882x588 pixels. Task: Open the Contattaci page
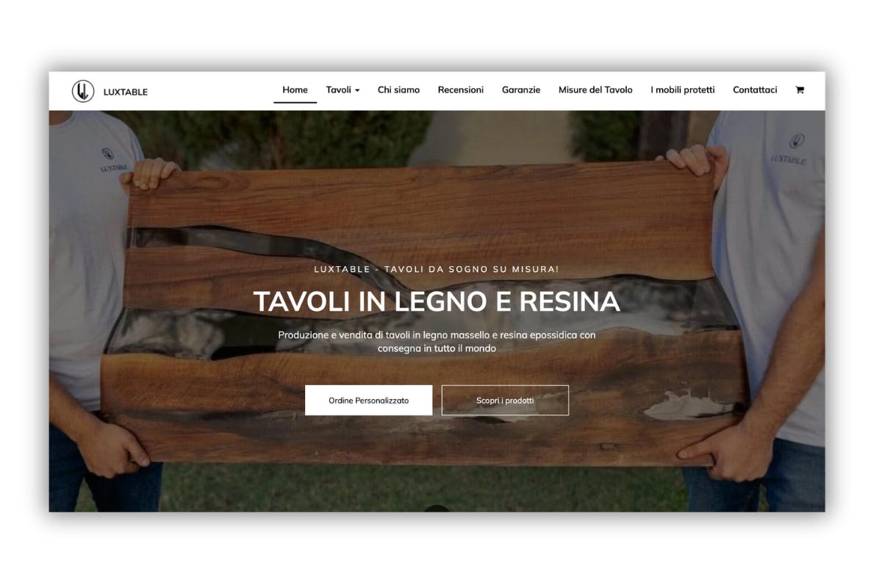point(755,90)
